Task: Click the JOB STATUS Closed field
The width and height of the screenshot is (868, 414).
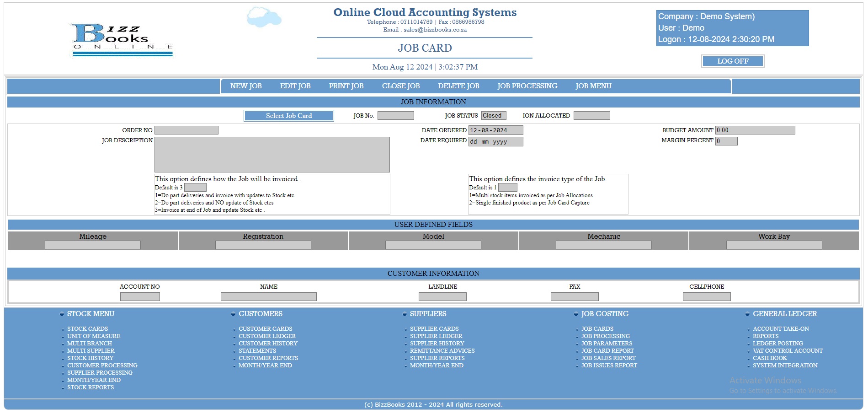Action: coord(493,116)
